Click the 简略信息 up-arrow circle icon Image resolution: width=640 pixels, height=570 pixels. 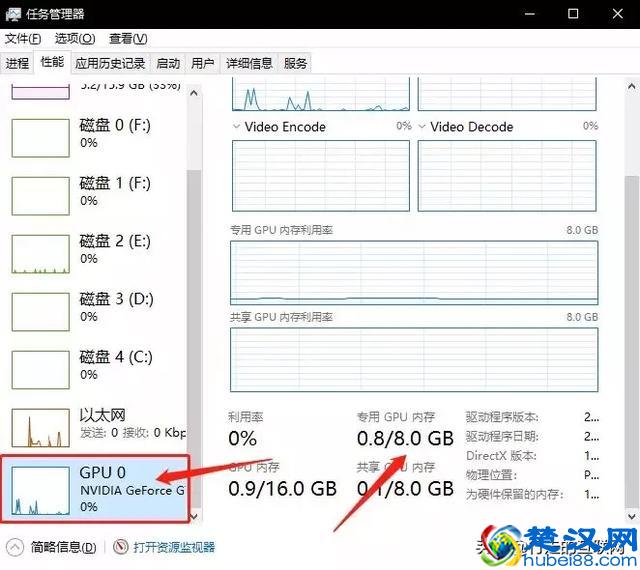tap(15, 547)
